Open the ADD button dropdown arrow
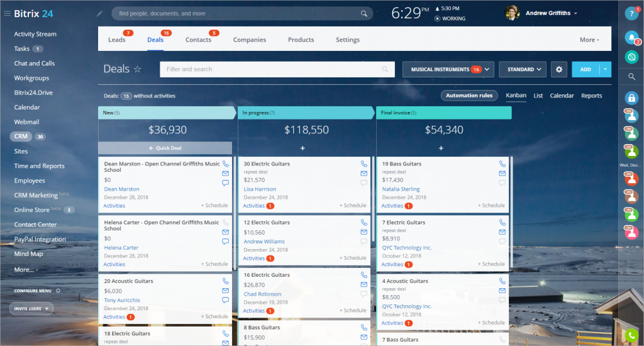Screen dimensions: 644x346 [x=606, y=69]
